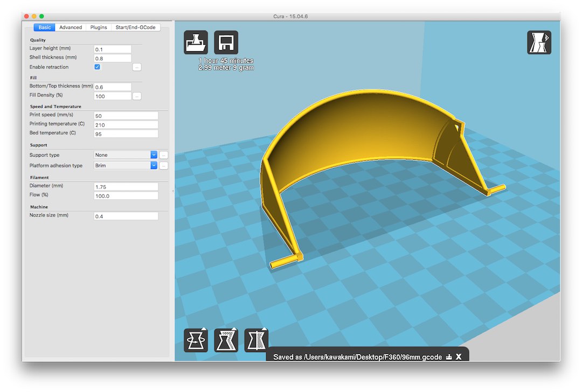Open the Platform adhesion type dropdown
Image resolution: width=582 pixels, height=392 pixels.
point(126,166)
